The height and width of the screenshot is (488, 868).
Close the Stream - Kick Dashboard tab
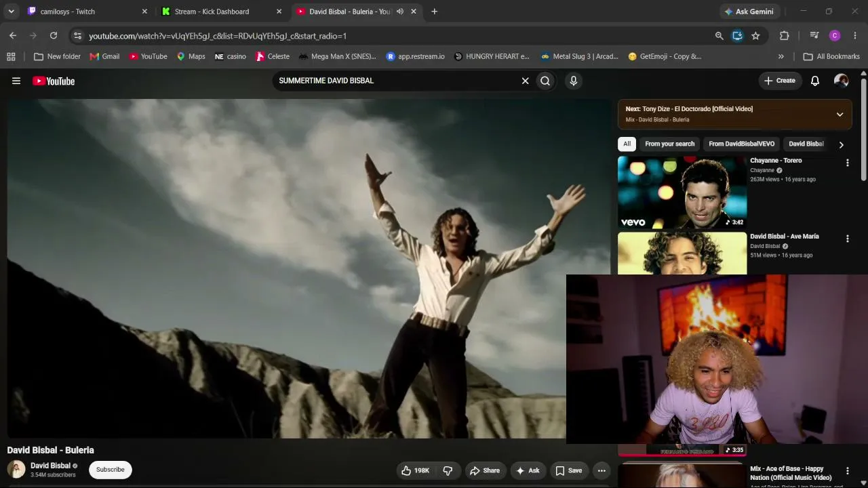(x=279, y=12)
